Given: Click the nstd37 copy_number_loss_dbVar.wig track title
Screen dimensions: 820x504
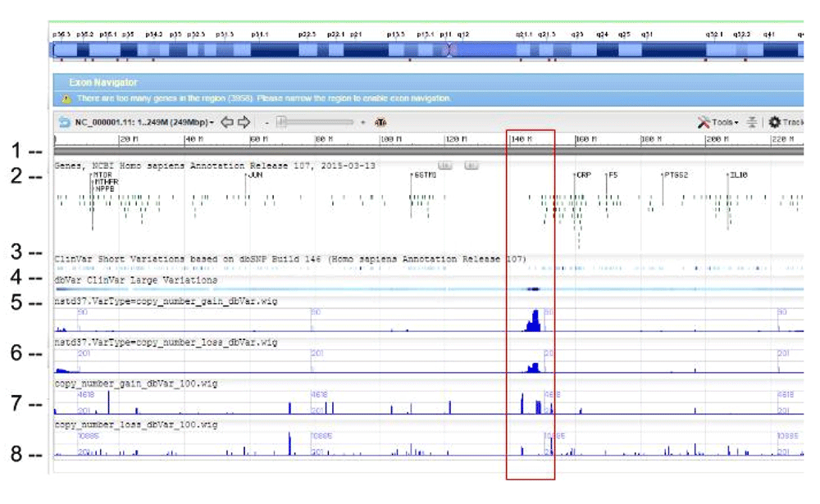Looking at the screenshot, I should tap(166, 343).
